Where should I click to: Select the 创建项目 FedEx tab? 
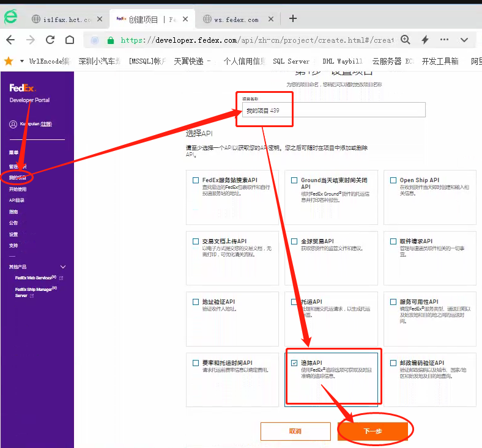point(152,20)
